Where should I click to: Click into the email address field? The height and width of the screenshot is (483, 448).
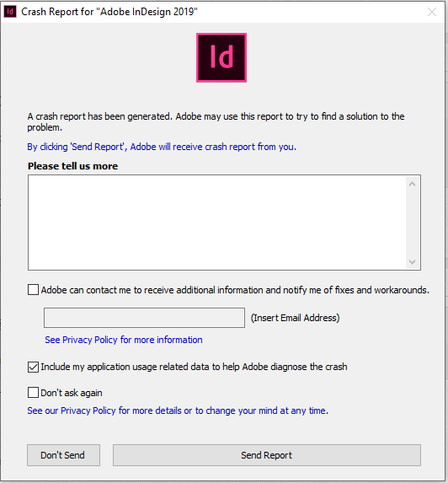pos(144,318)
